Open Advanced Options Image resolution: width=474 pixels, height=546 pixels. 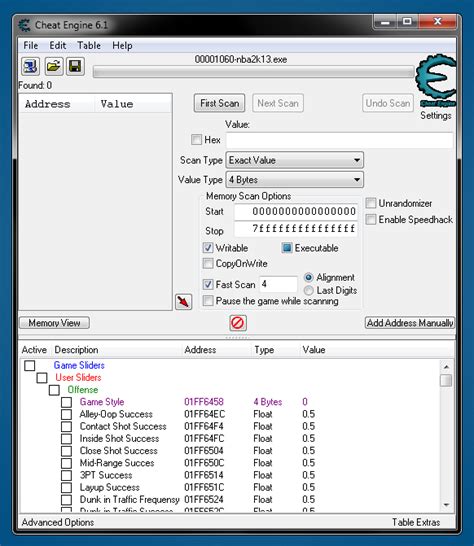click(x=58, y=522)
